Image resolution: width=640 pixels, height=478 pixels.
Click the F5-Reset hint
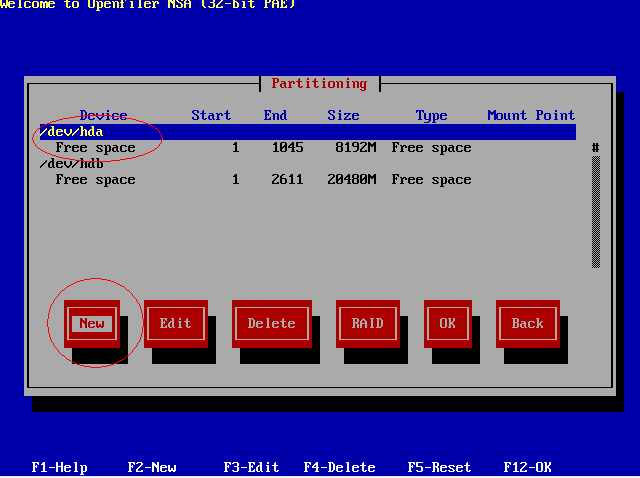pyautogui.click(x=440, y=467)
